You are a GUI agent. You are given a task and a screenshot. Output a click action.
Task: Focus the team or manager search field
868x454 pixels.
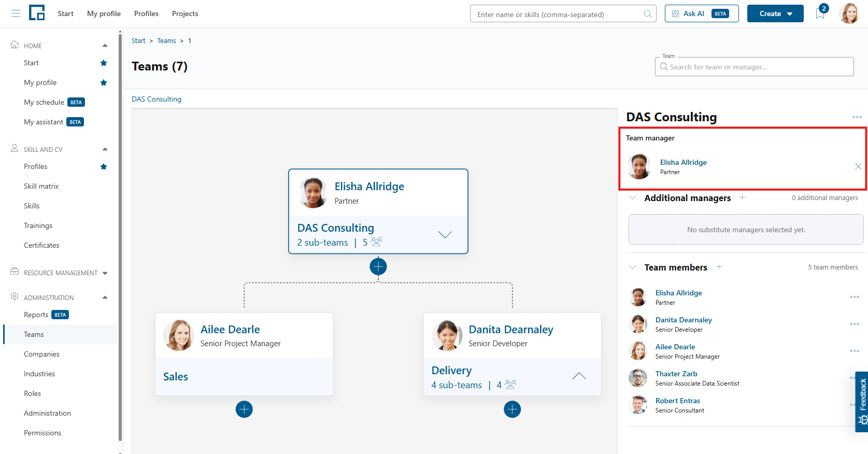tap(754, 67)
